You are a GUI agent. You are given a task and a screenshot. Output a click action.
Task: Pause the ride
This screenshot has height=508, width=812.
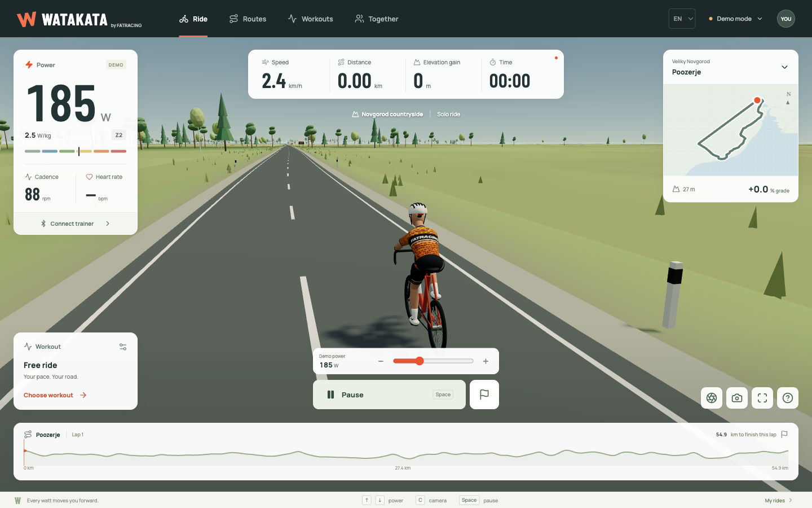point(389,395)
